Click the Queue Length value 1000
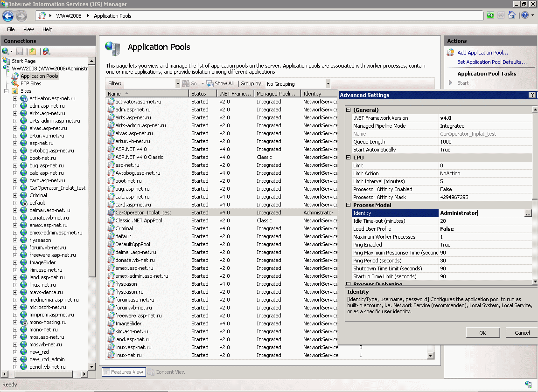This screenshot has width=538, height=392. (x=485, y=142)
